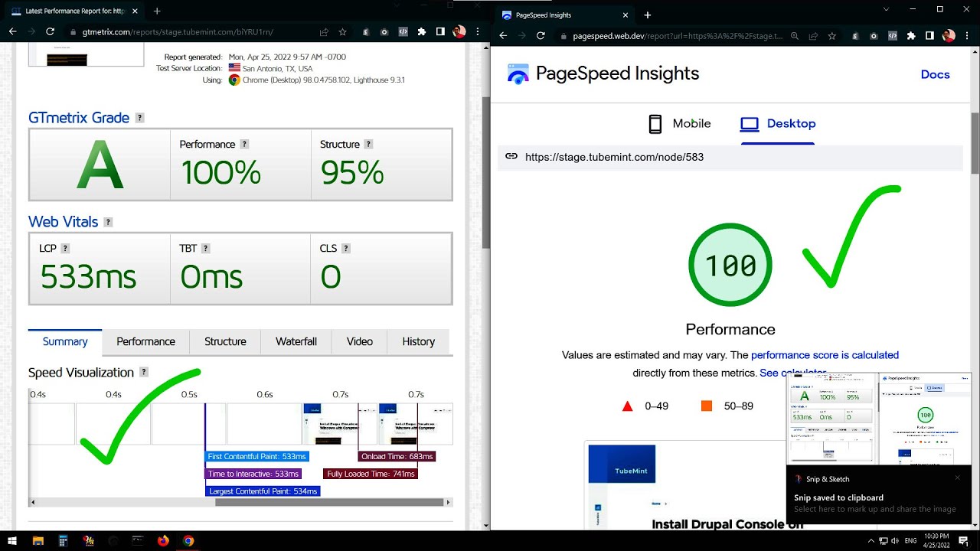
Task: Open File Explorer from the taskbar
Action: pyautogui.click(x=38, y=541)
